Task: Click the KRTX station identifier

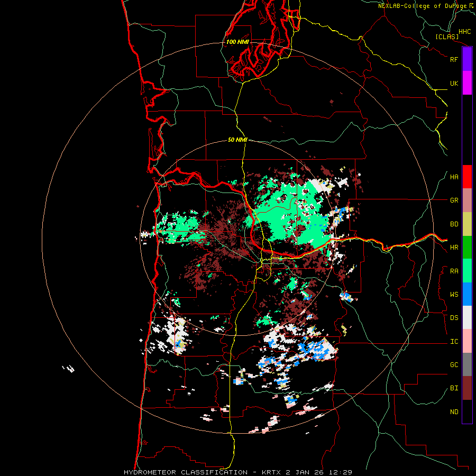Action: pos(272,472)
